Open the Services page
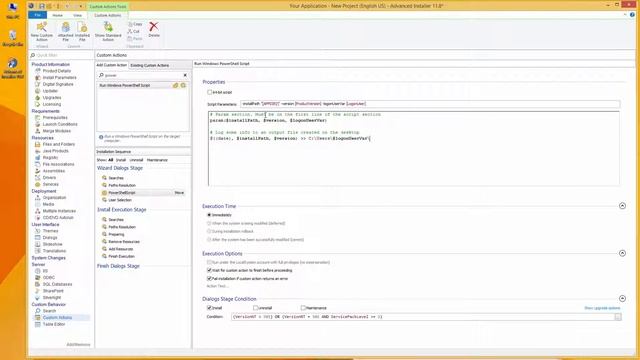 pos(51,184)
